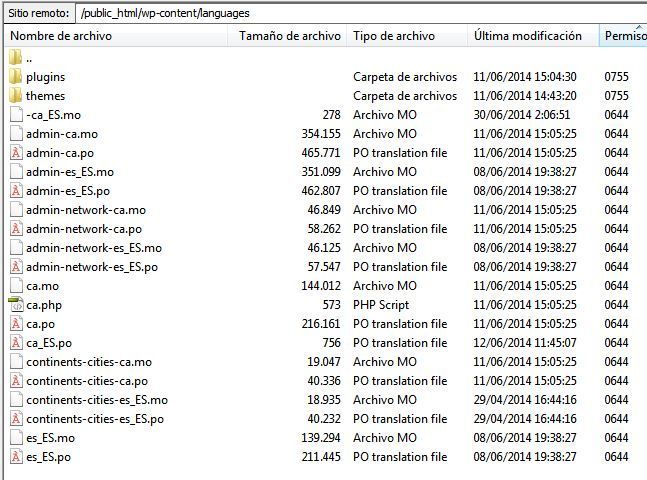Select file name ca.mo
The height and width of the screenshot is (480, 647).
tap(43, 286)
